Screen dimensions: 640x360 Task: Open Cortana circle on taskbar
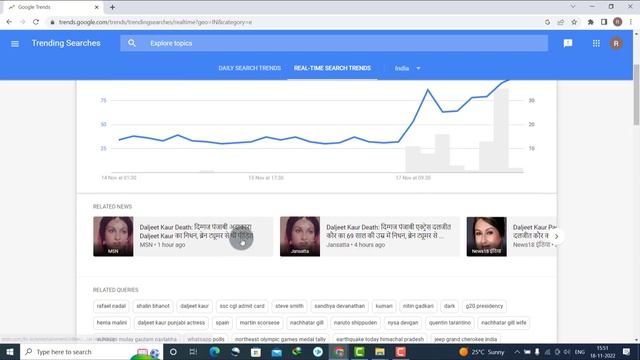(x=173, y=352)
